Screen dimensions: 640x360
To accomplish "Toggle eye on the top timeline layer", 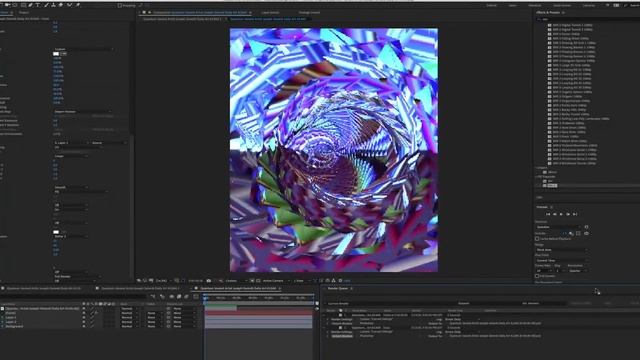I will tap(84, 309).
